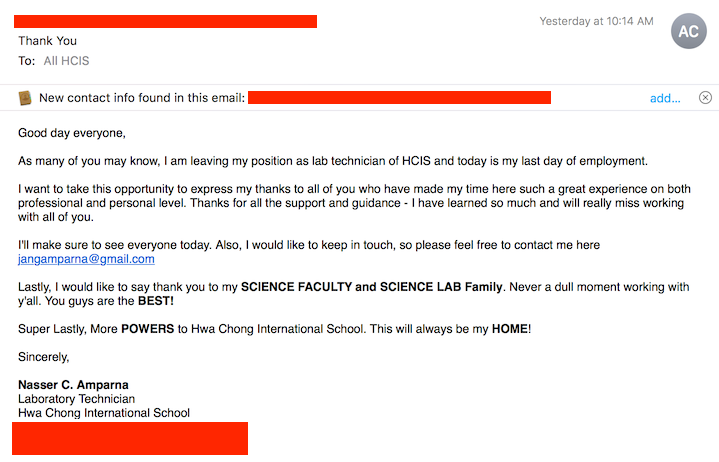Click the bold SCIENCE FACULTY text
The height and width of the screenshot is (462, 719).
click(x=296, y=287)
